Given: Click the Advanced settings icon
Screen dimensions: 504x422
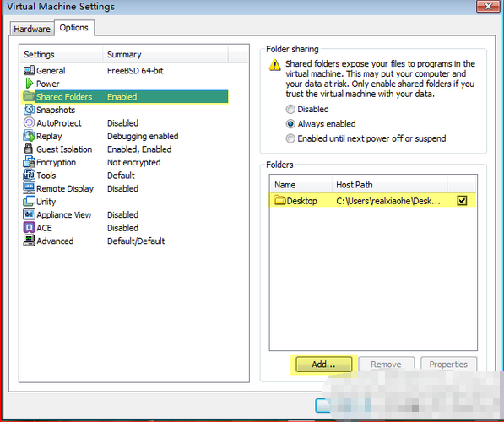Looking at the screenshot, I should pyautogui.click(x=29, y=241).
